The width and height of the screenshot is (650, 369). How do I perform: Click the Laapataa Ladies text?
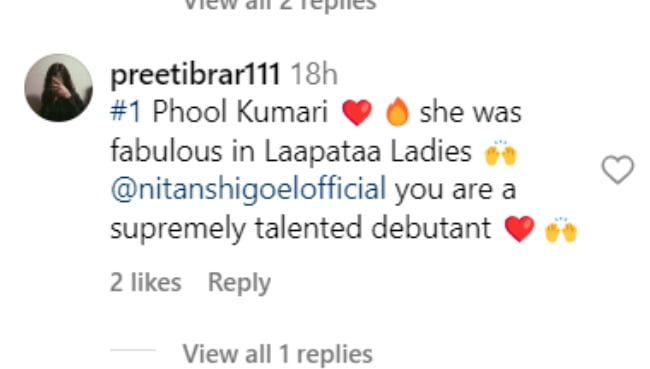click(x=368, y=151)
